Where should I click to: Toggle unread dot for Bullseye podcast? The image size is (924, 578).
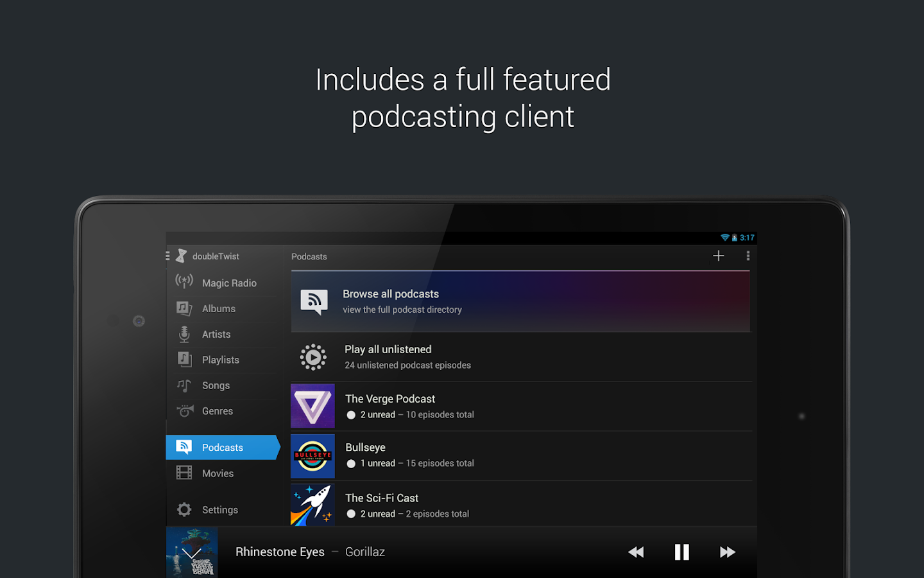(351, 464)
